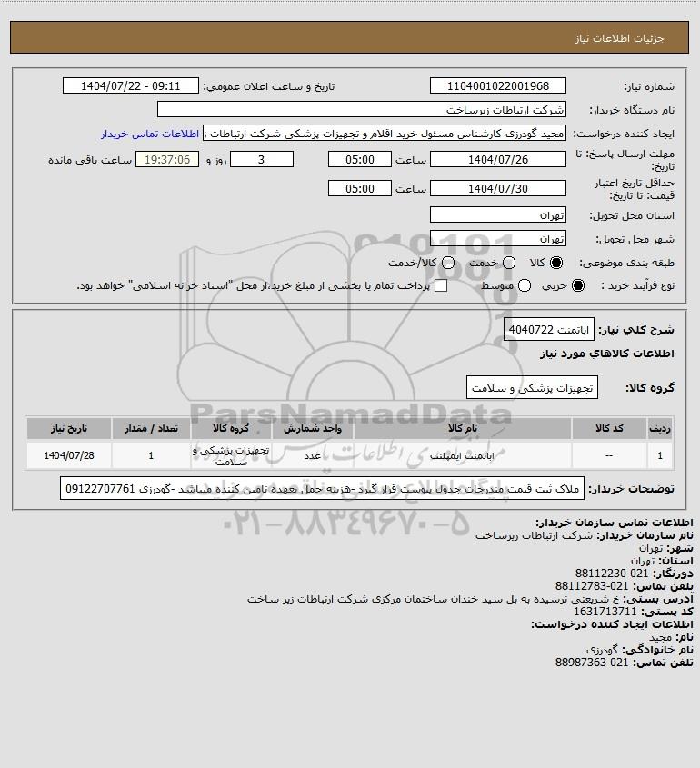Click the response deadline time field next to 1404/07/26
The width and height of the screenshot is (700, 768).
360,159
